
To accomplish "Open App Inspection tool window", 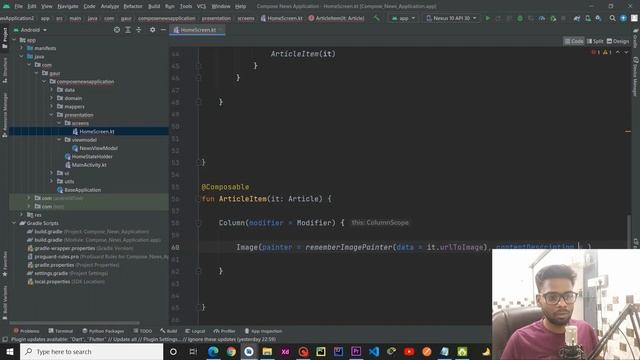I will pyautogui.click(x=263, y=331).
